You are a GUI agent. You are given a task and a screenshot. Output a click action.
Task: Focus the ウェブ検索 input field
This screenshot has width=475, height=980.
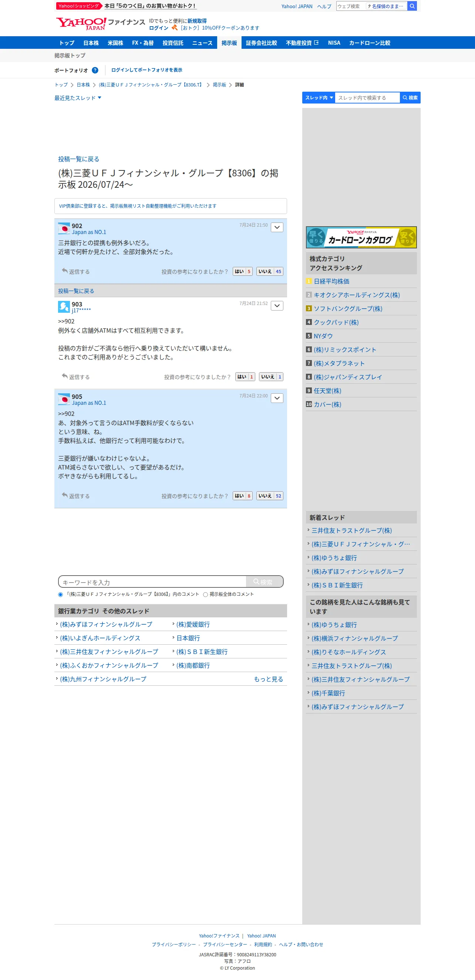(351, 6)
